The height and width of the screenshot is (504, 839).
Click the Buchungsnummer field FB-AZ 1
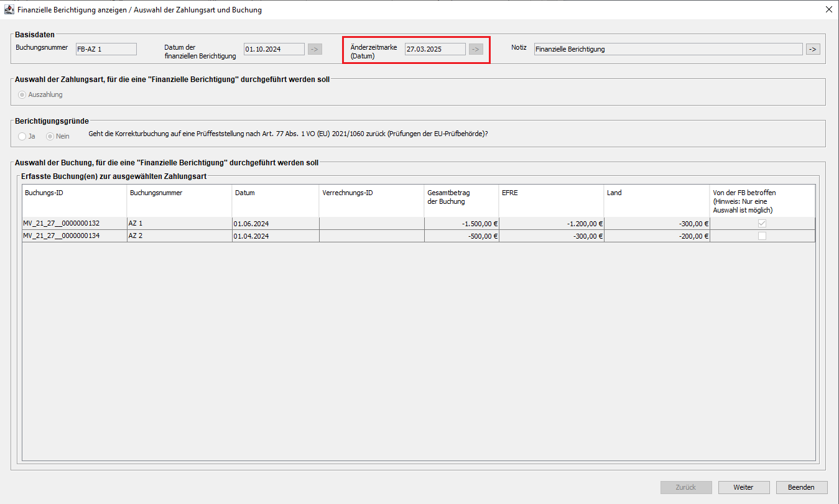[105, 49]
